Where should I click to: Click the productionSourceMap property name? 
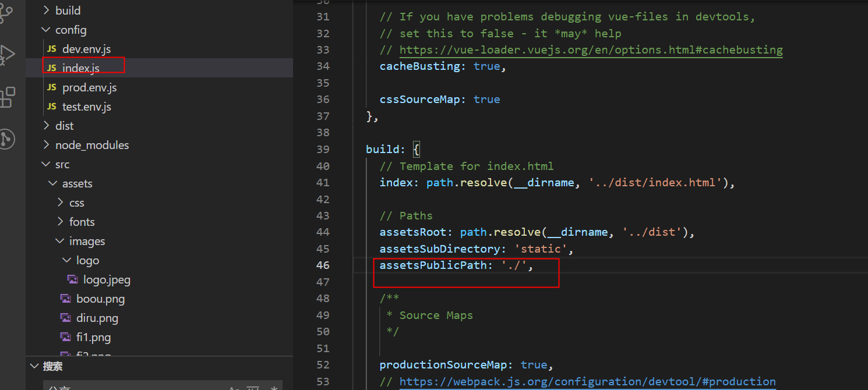(x=443, y=364)
